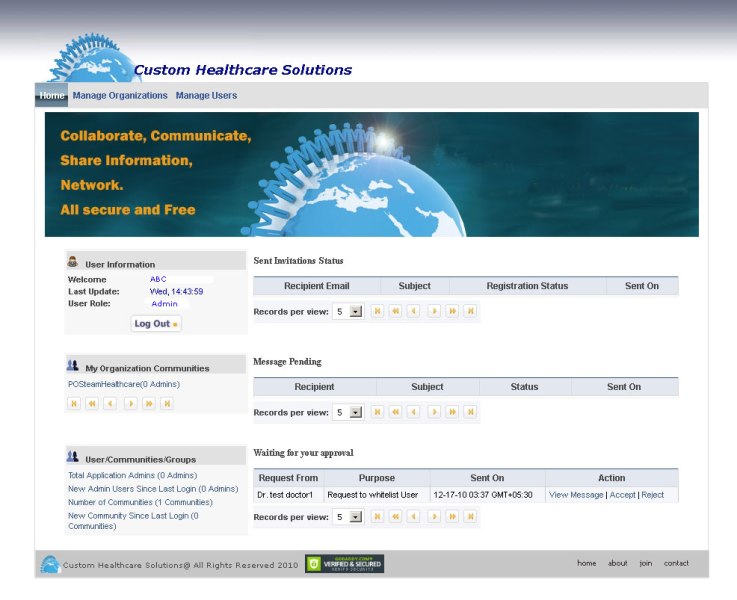Select the Home tab in navigation bar
This screenshot has width=737, height=600.
[x=52, y=96]
